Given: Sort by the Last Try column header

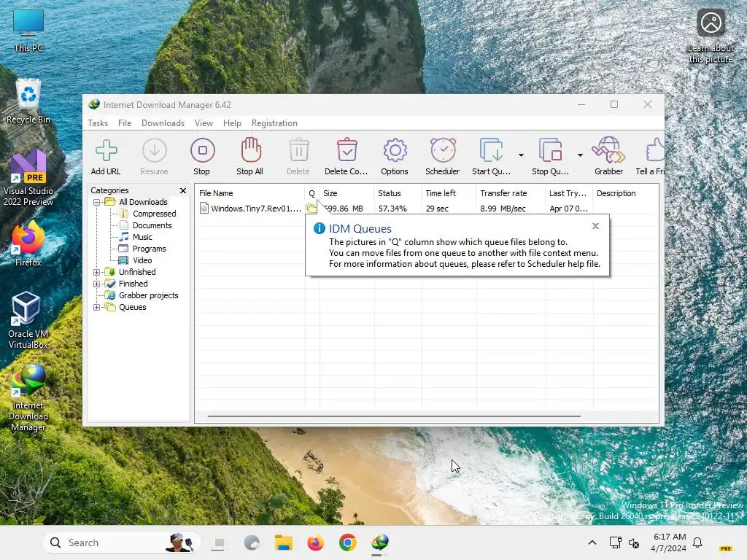Looking at the screenshot, I should click(569, 193).
